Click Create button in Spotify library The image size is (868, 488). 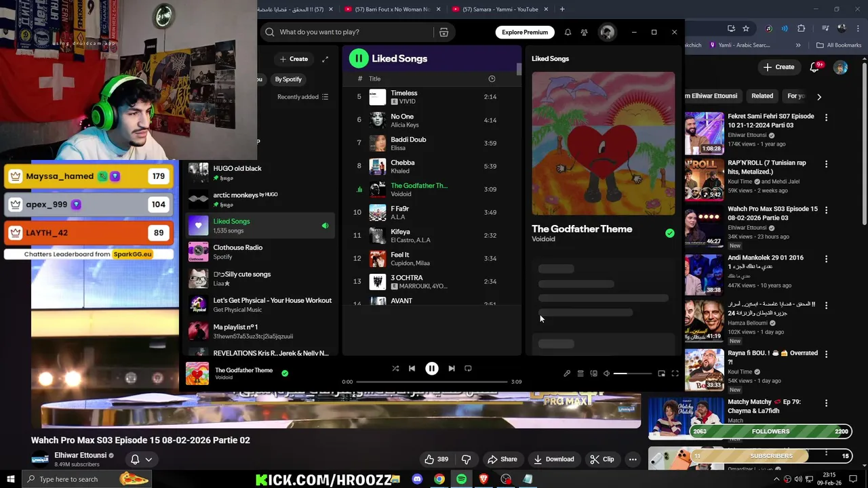[294, 59]
